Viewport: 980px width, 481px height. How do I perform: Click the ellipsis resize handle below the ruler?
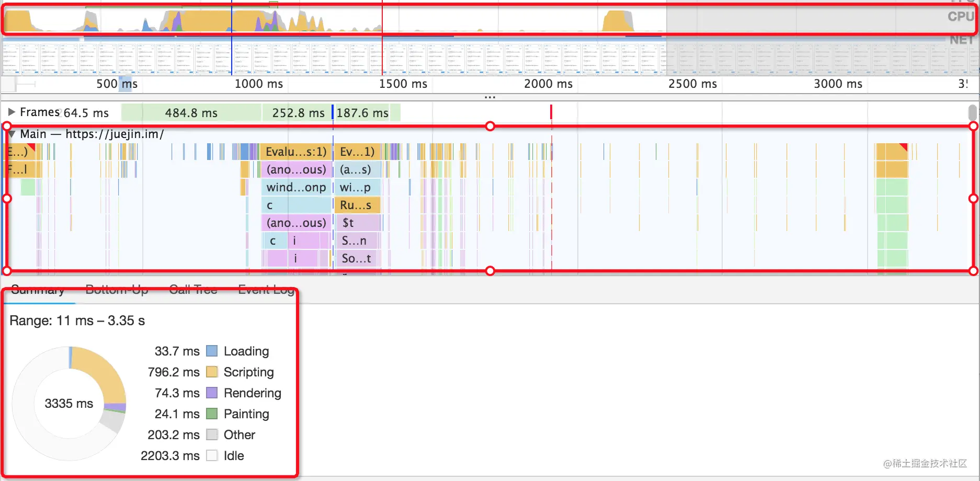click(490, 97)
